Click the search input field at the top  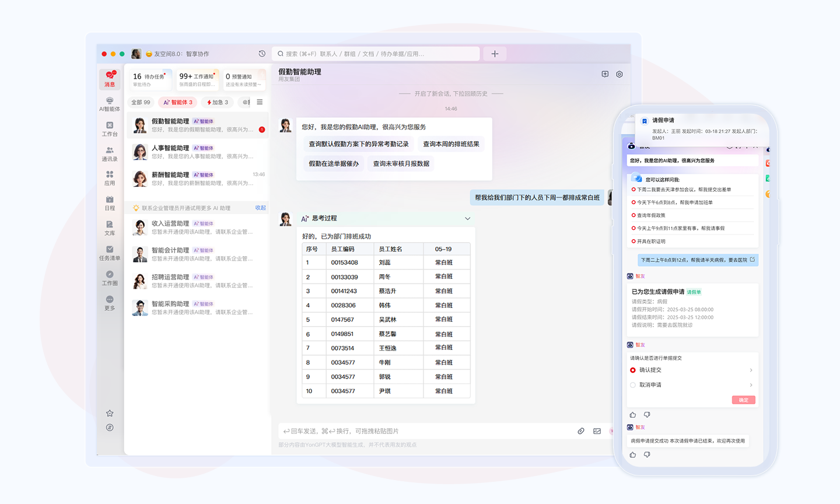pyautogui.click(x=376, y=54)
